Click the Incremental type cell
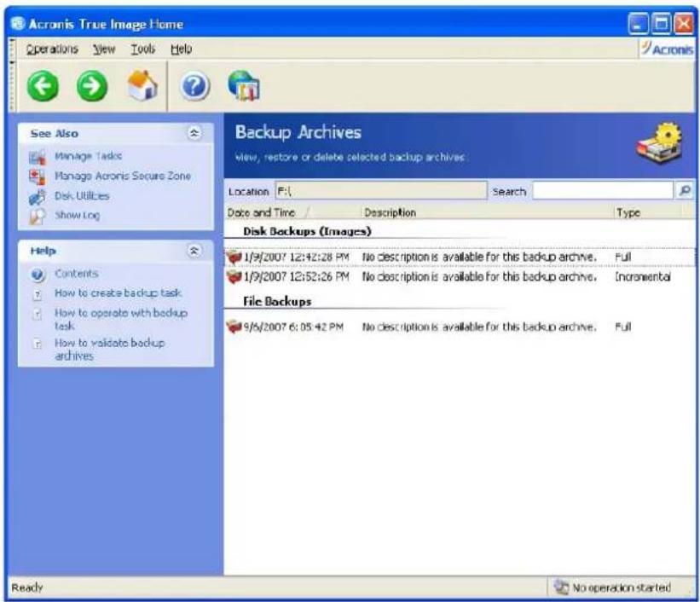The height and width of the screenshot is (602, 700). click(x=642, y=277)
